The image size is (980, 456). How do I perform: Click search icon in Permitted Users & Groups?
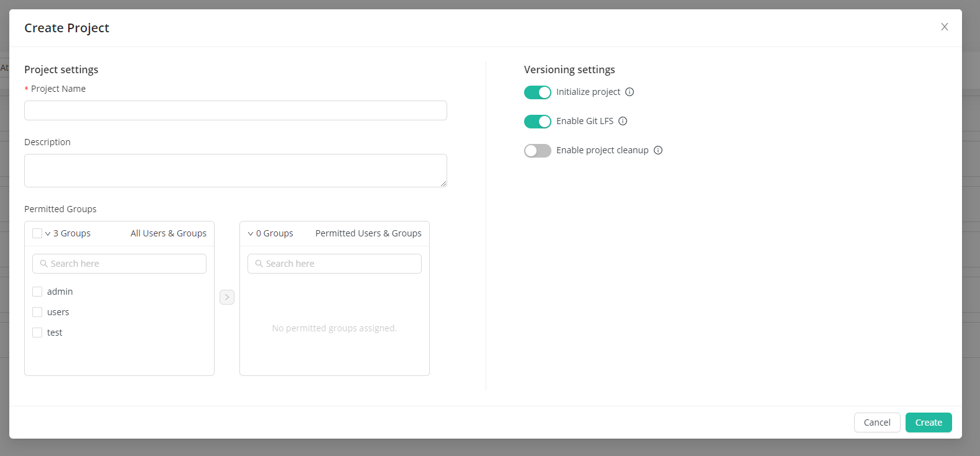pos(259,264)
